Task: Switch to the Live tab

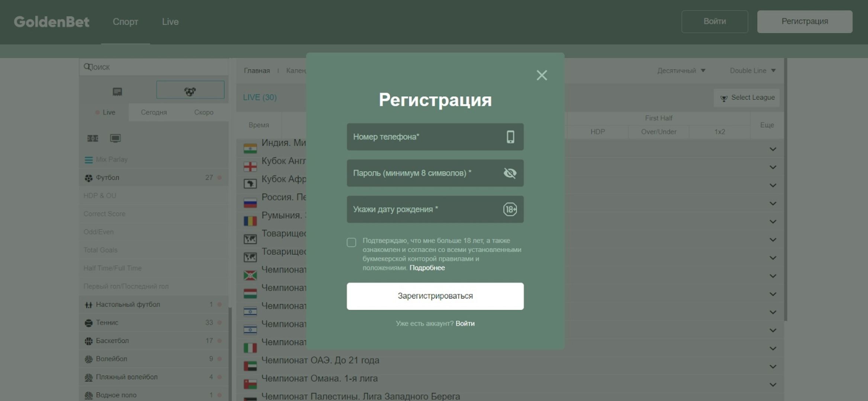Action: coord(170,22)
